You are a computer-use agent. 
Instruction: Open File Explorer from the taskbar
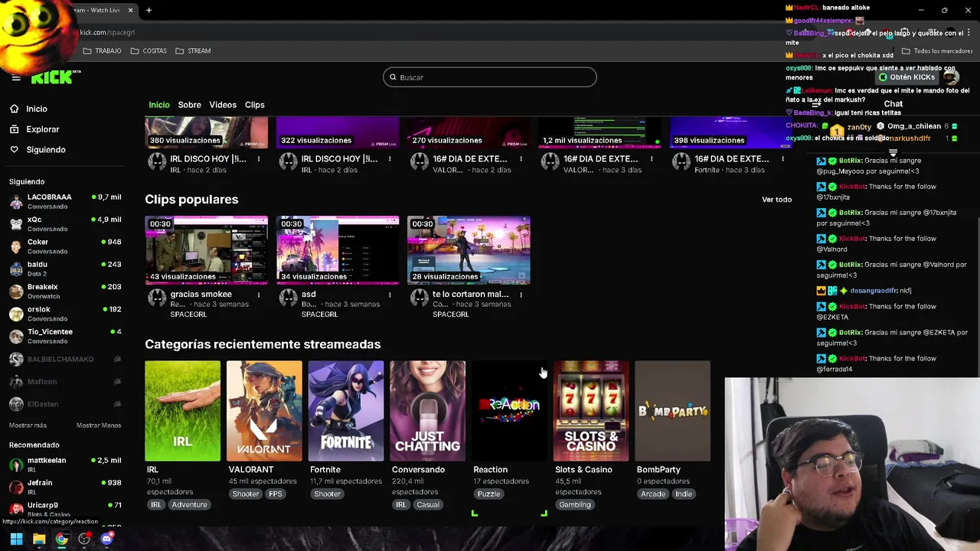39,539
